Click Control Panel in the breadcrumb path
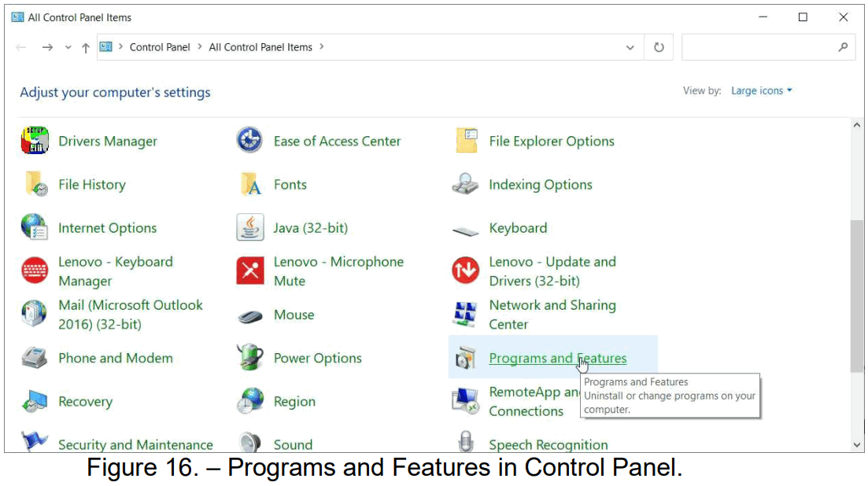Screen dimensions: 868x486 click(160, 47)
